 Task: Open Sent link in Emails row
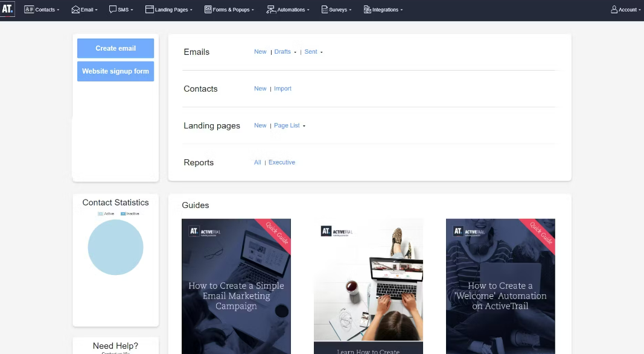click(311, 52)
